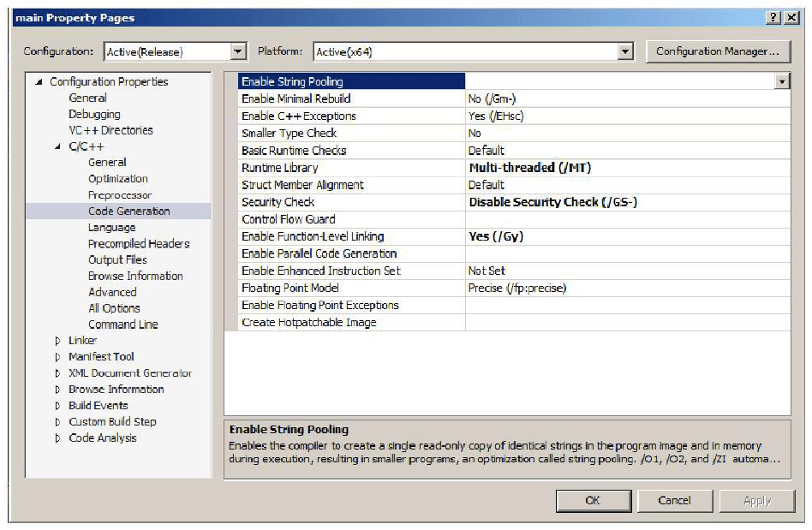
Task: Click the Help question mark title bar icon
Action: click(x=773, y=18)
